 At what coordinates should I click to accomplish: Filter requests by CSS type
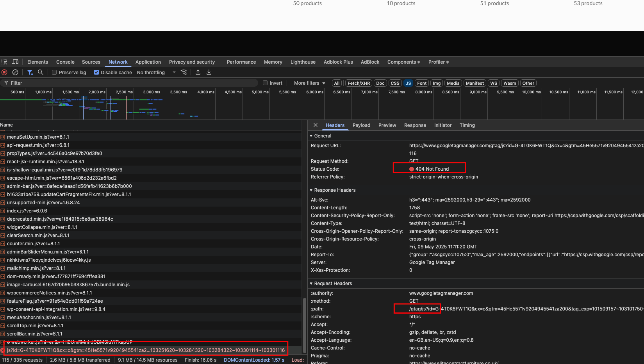tap(395, 83)
